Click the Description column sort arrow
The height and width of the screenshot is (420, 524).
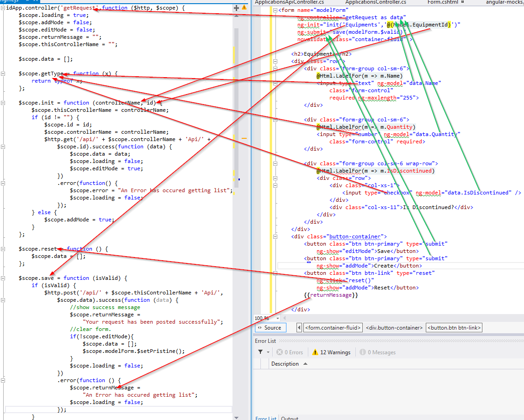click(x=305, y=363)
